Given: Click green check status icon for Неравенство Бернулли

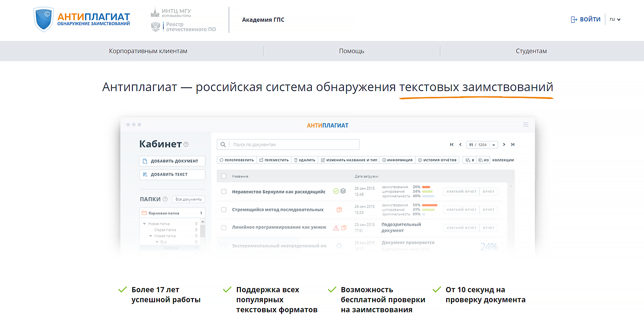Looking at the screenshot, I should point(336,191).
